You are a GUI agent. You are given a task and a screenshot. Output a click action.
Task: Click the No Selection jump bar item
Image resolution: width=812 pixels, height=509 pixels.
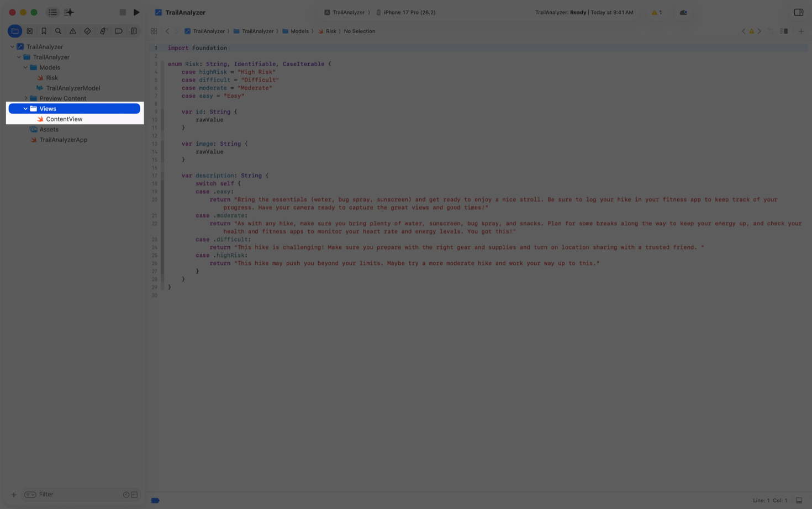coord(360,31)
